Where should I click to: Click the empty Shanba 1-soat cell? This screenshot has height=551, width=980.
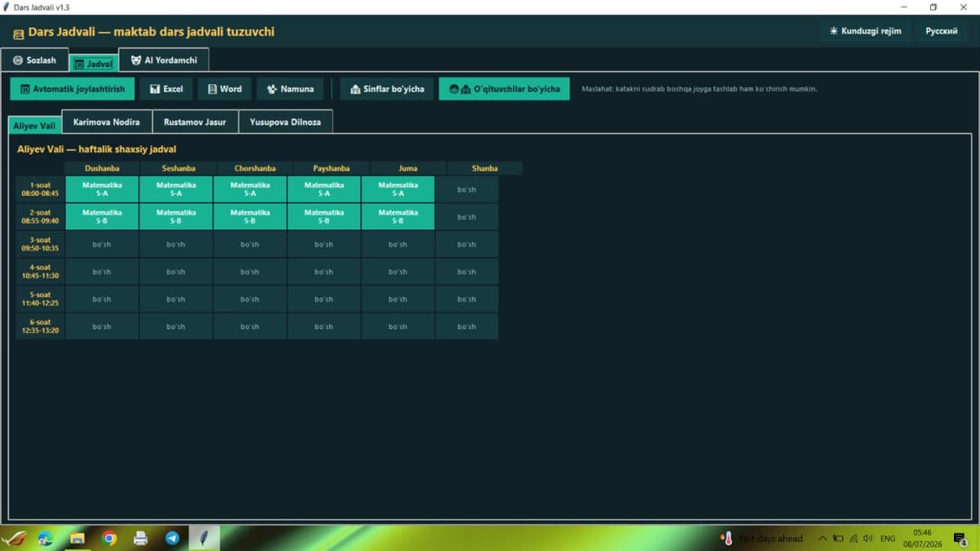[466, 189]
